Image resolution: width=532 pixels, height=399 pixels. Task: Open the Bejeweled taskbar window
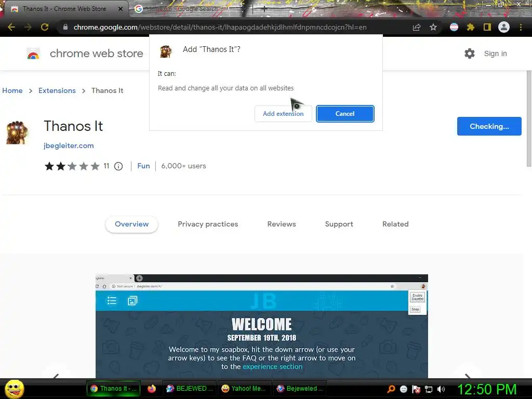coord(300,389)
